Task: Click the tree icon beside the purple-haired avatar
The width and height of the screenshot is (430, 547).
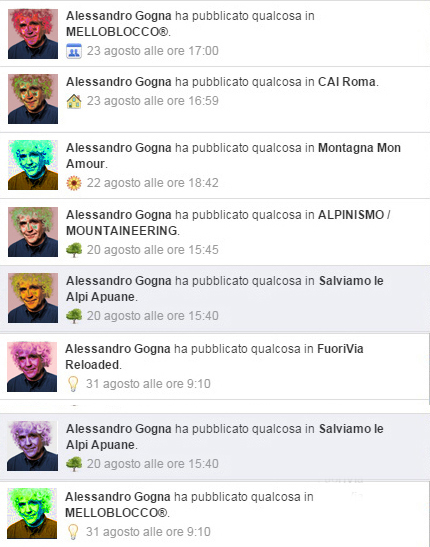Action: [74, 464]
